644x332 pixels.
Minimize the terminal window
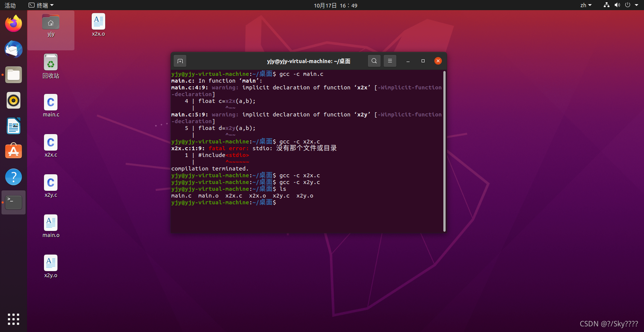pos(408,61)
